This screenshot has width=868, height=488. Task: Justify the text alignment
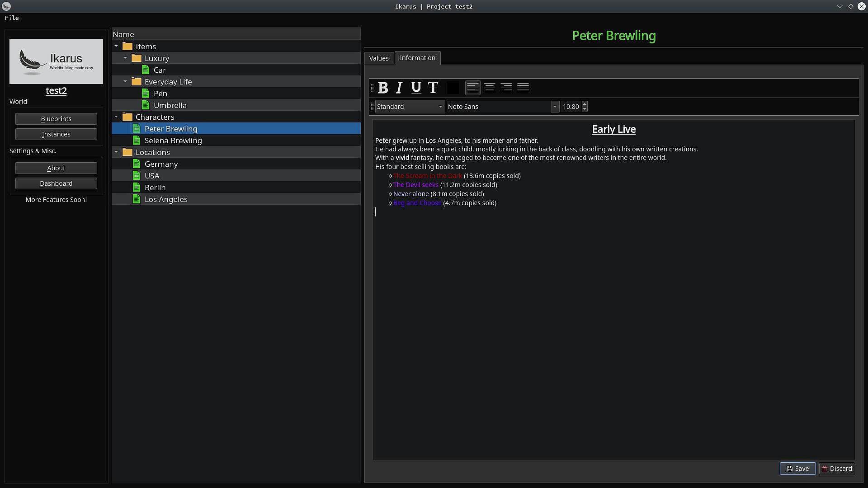tap(523, 88)
